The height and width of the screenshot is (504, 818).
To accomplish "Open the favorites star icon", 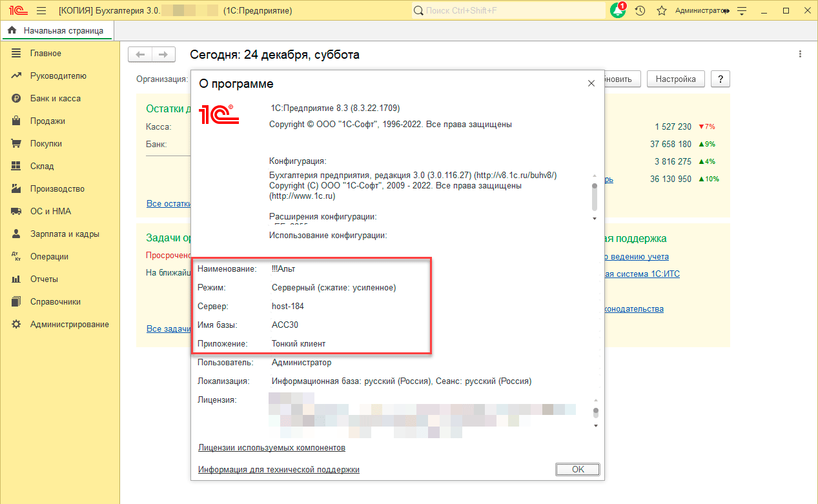I will pos(662,11).
